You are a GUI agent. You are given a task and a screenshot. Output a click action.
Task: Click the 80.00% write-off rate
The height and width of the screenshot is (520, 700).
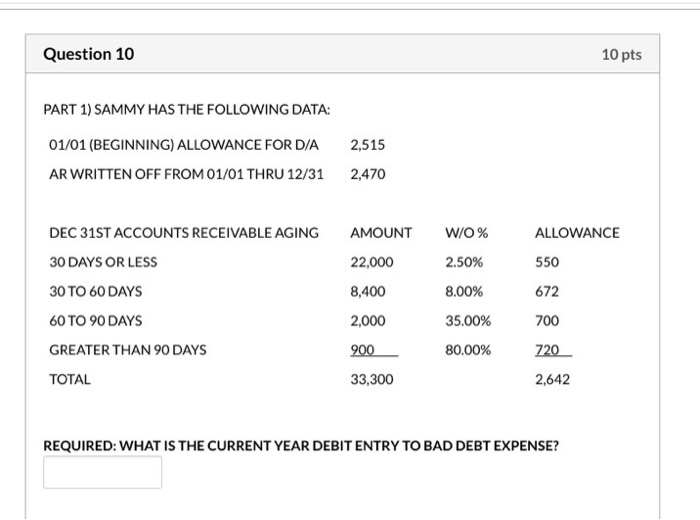click(x=468, y=349)
